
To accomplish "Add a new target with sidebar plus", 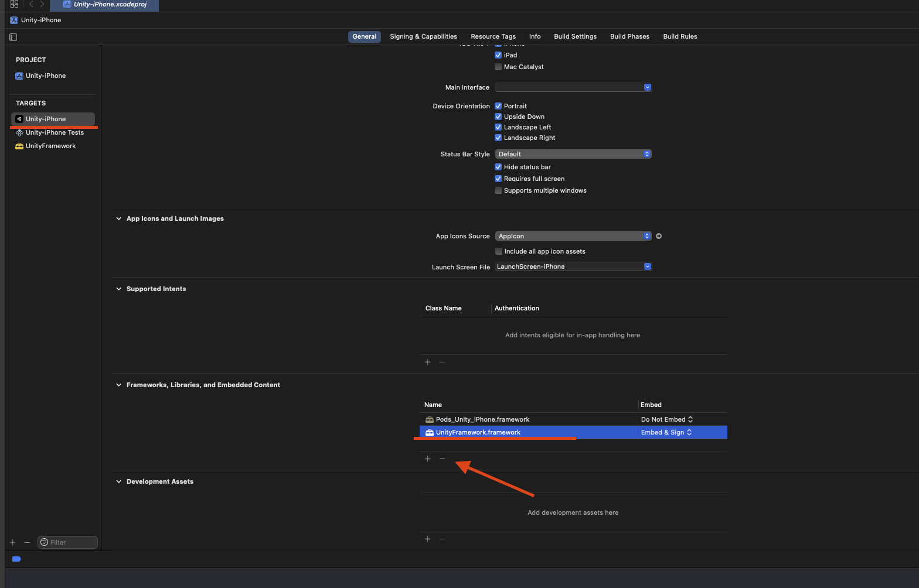I will 13,542.
